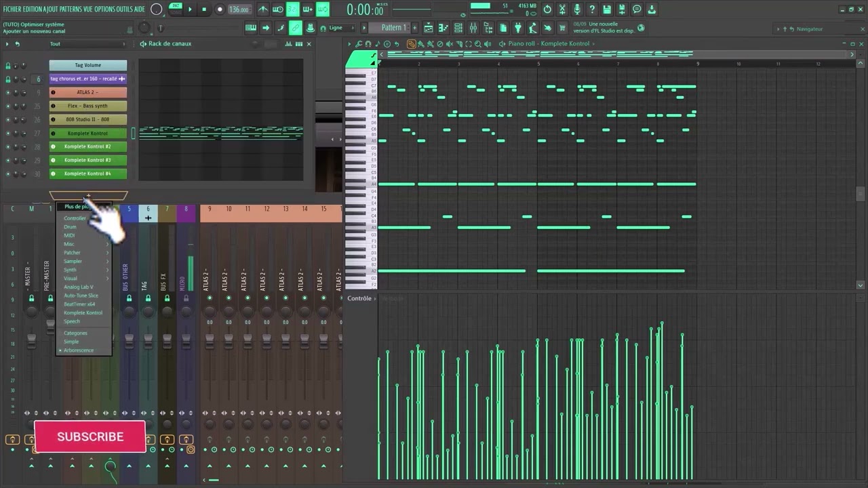Screen dimensions: 868x488
Task: Toggle the 3-2-1 countdown before recording icon
Action: 293,9
